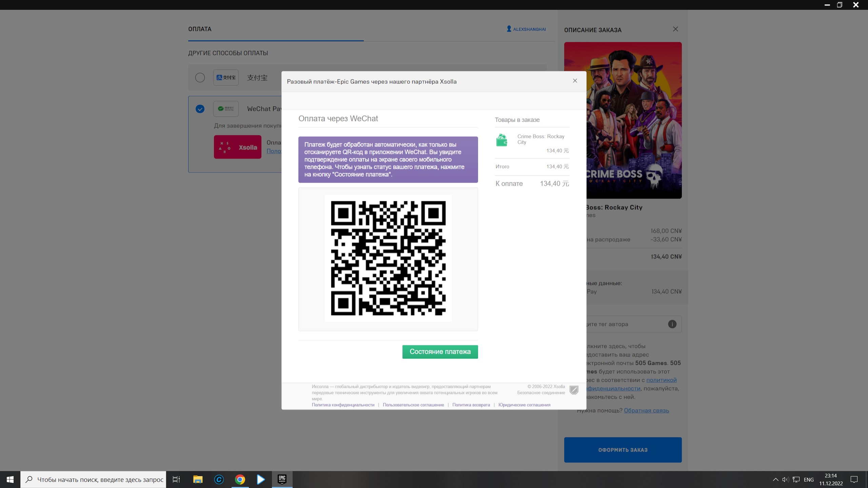Click the Alipay logo icon

[x=226, y=78]
